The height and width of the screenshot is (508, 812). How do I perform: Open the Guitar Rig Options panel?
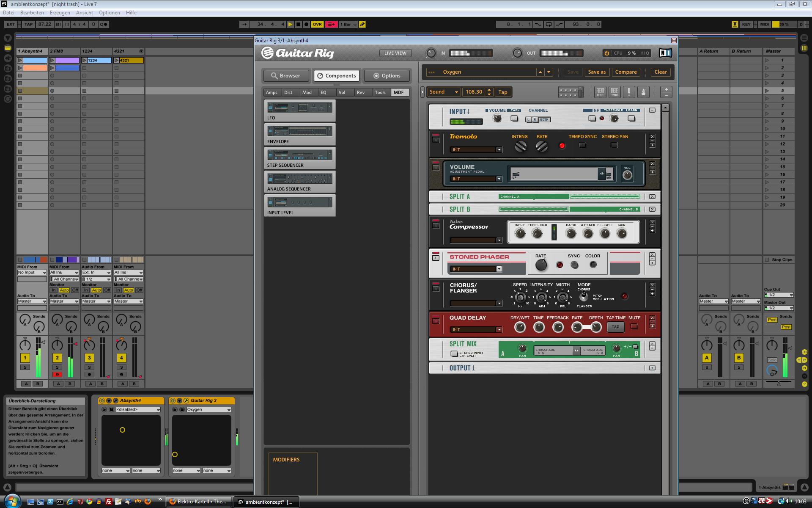[x=387, y=76]
